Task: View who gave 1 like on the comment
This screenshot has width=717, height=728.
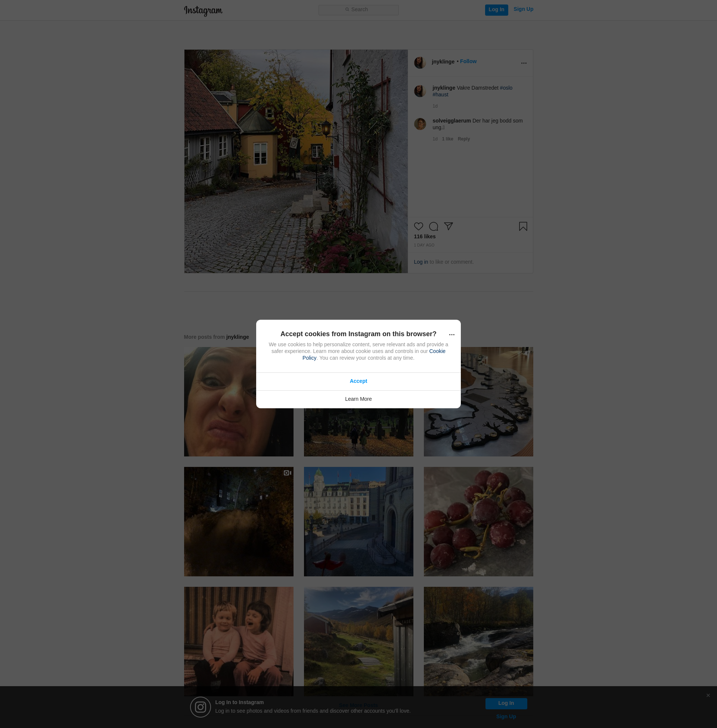Action: coord(447,139)
